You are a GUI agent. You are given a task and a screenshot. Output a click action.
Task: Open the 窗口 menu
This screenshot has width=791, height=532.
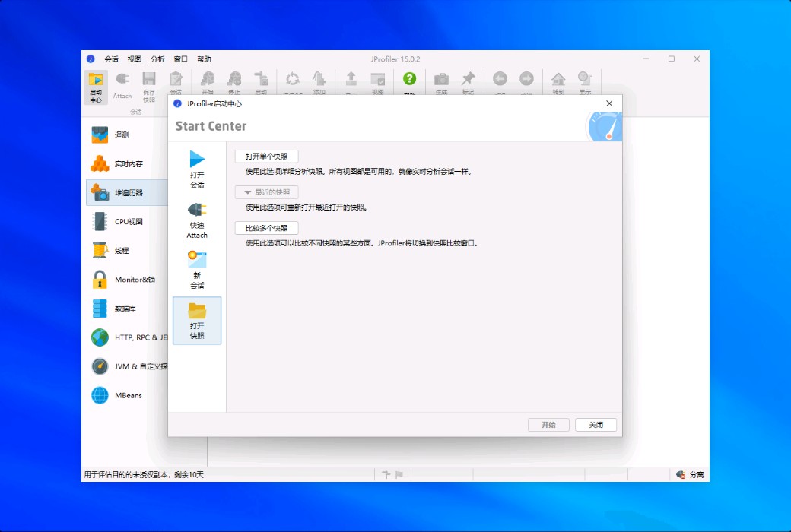tap(180, 59)
